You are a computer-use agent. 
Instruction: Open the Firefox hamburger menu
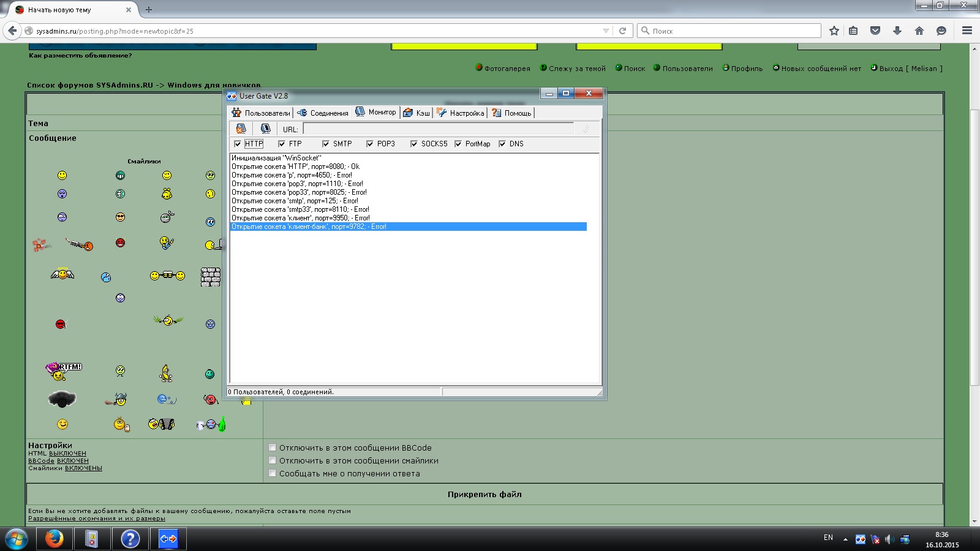pos(967,31)
